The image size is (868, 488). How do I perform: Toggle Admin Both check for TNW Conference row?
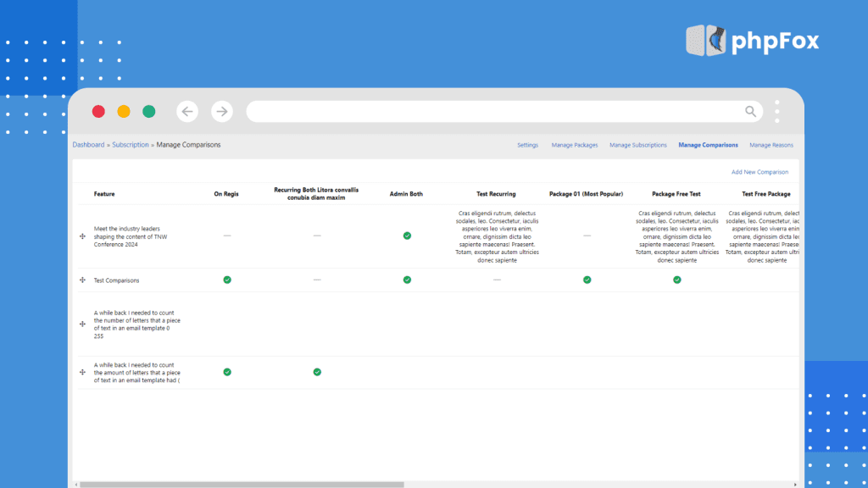pyautogui.click(x=407, y=236)
